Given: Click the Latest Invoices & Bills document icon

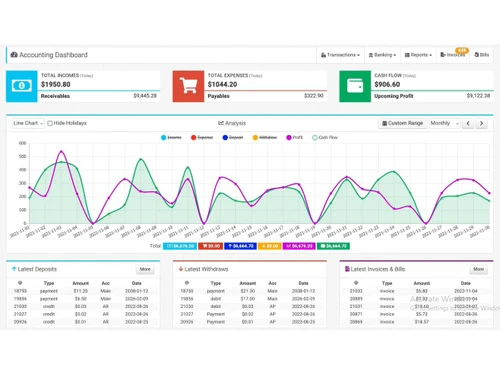Looking at the screenshot, I should 347,269.
